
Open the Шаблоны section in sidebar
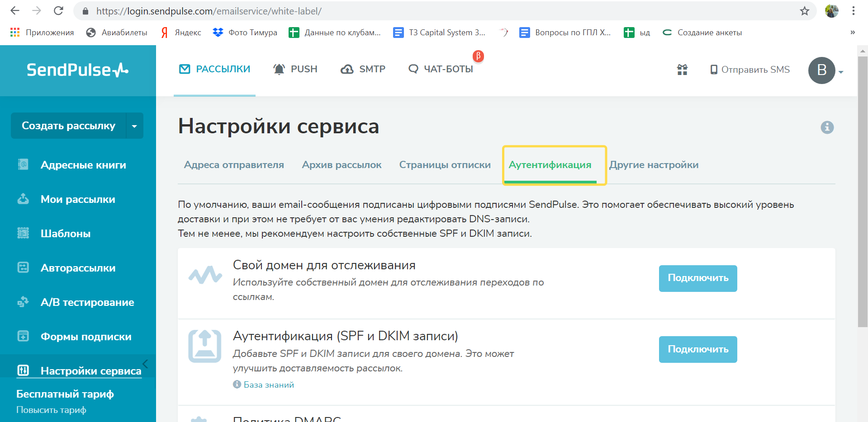(x=66, y=234)
